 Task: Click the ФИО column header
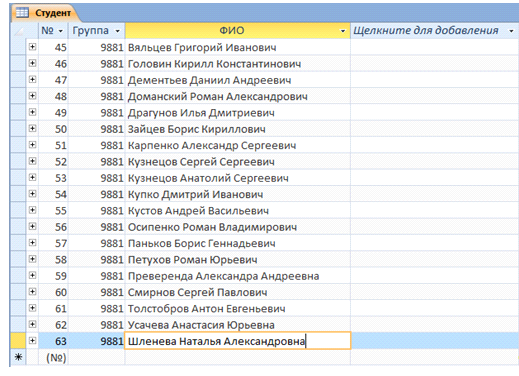pos(238,31)
